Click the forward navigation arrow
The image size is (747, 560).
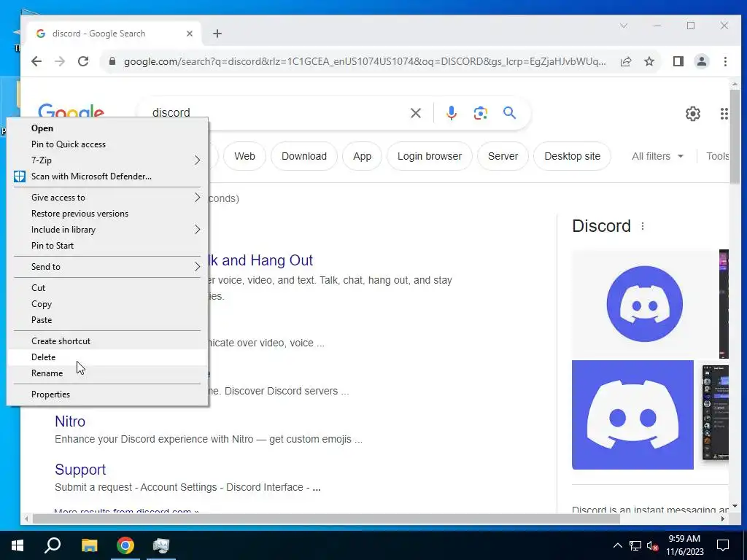[x=60, y=61]
